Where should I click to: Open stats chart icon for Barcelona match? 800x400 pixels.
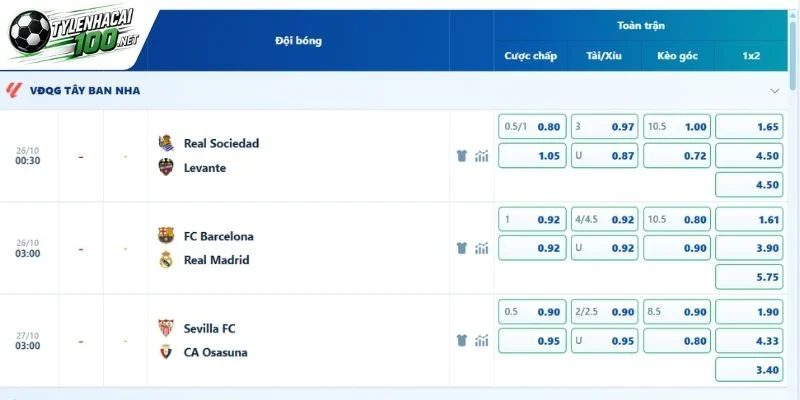click(x=482, y=248)
